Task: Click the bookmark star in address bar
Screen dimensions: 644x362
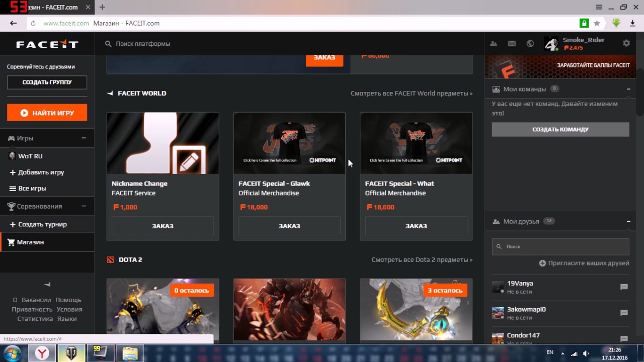Action: point(597,23)
